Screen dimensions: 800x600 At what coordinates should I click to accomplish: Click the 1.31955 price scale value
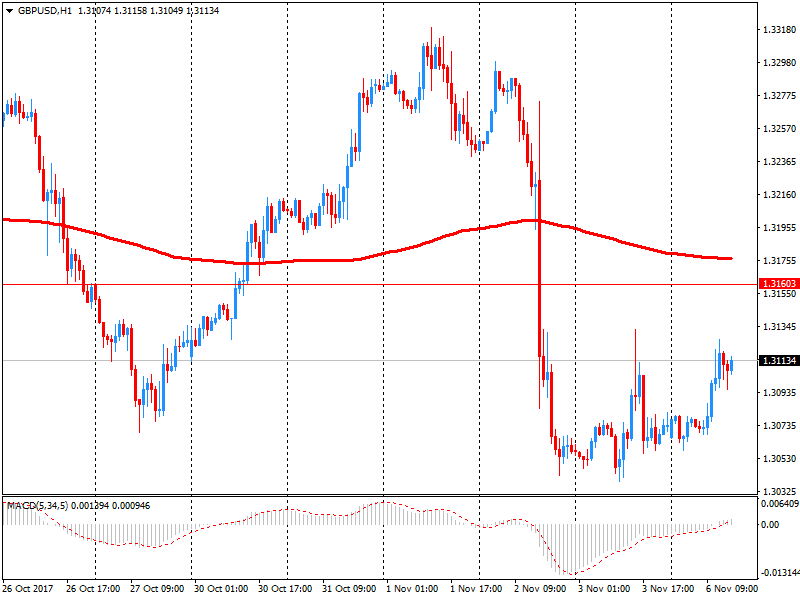pyautogui.click(x=779, y=228)
